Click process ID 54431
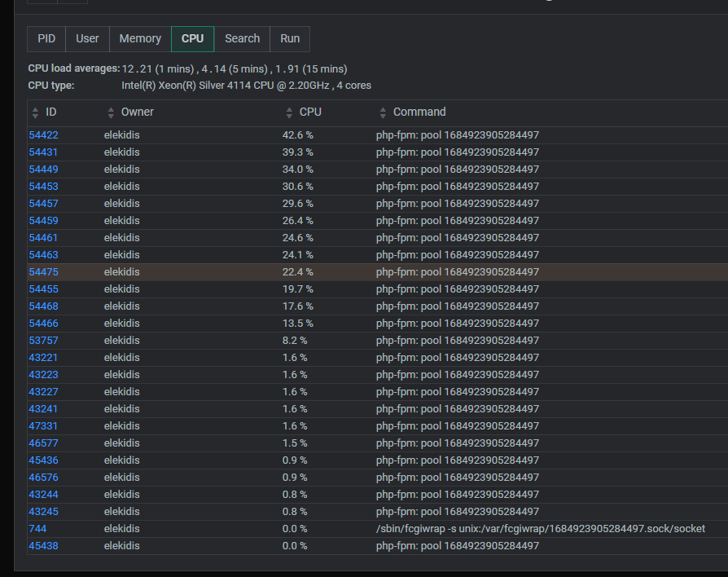The height and width of the screenshot is (577, 728). click(x=44, y=152)
